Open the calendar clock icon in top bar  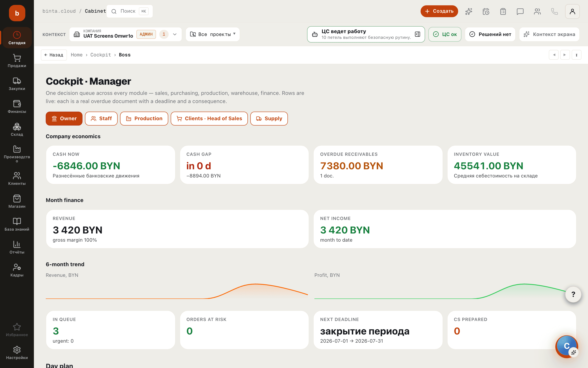point(486,11)
